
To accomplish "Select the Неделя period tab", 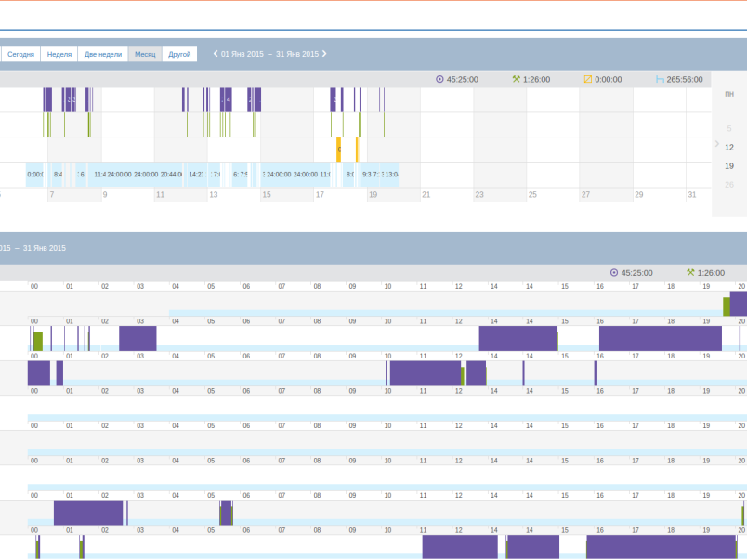I will pyautogui.click(x=59, y=54).
